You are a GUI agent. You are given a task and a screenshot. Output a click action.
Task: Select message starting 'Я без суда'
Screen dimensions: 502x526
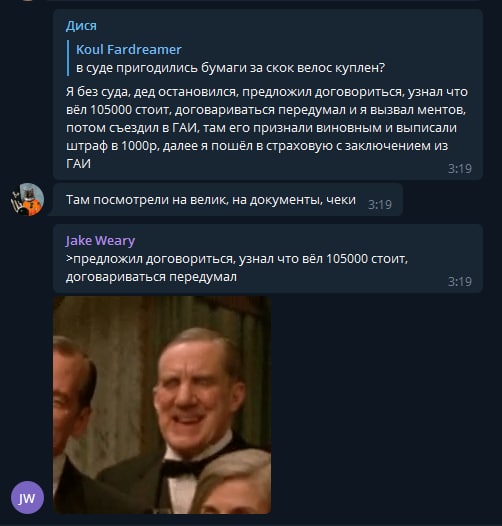pos(267,127)
